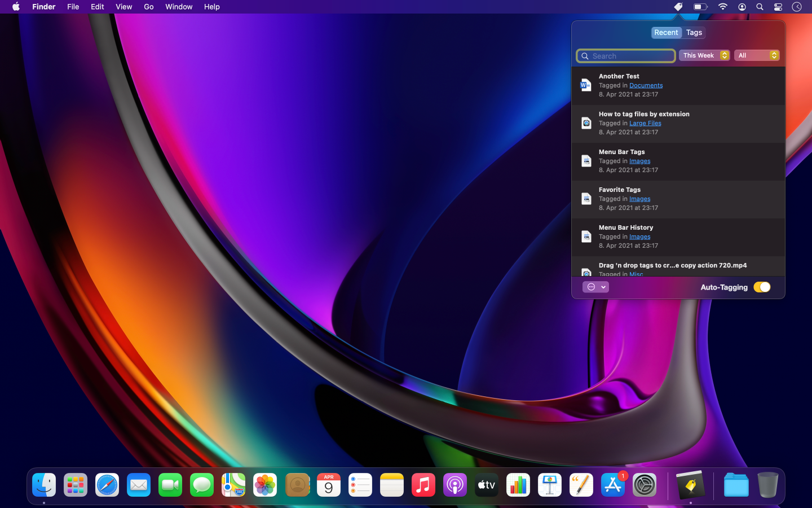The width and height of the screenshot is (812, 508).
Task: Expand the This Week time filter
Action: point(704,55)
